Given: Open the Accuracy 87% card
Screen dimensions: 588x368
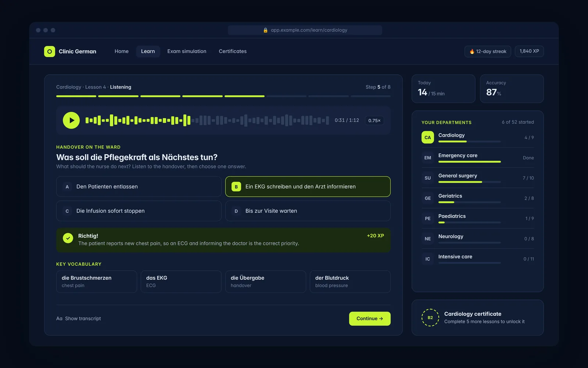Looking at the screenshot, I should coord(512,89).
